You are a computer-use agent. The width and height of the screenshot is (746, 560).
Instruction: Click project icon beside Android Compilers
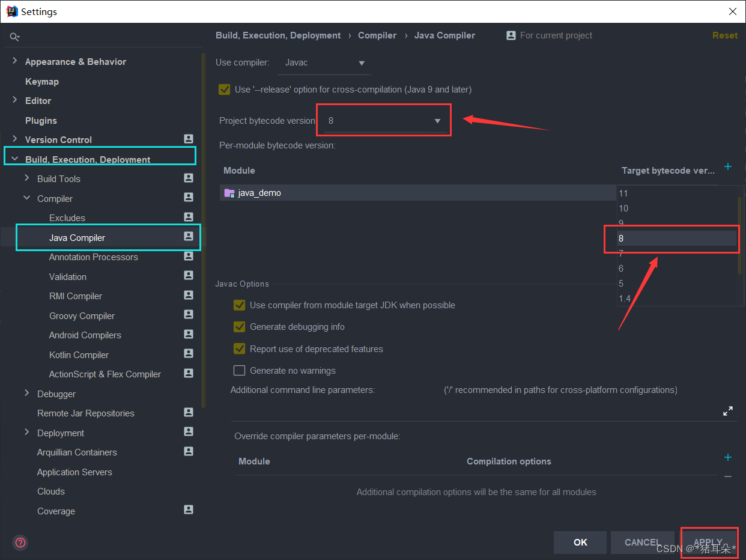tap(189, 334)
